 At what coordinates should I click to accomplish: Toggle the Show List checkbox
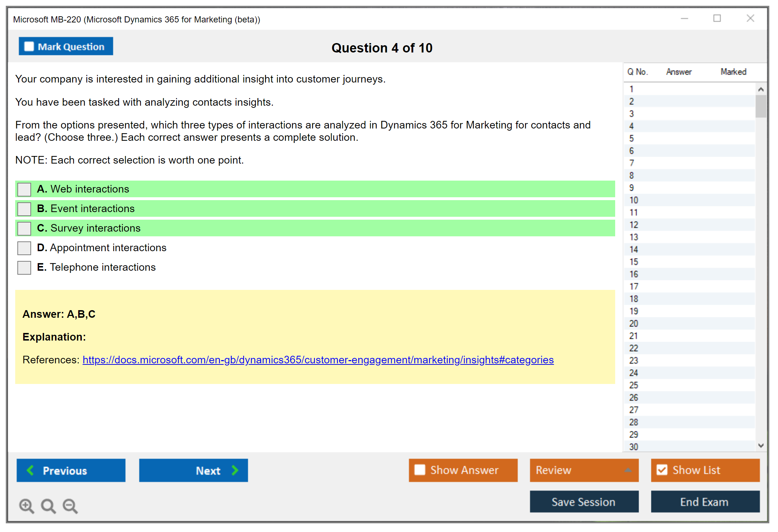pos(662,470)
